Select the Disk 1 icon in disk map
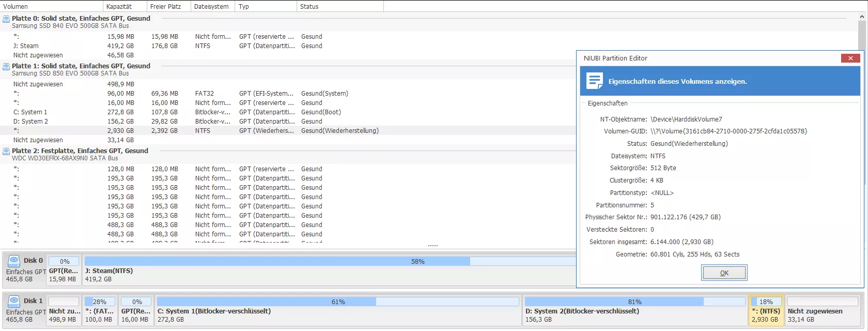Image resolution: width=868 pixels, height=331 pixels. 14,301
